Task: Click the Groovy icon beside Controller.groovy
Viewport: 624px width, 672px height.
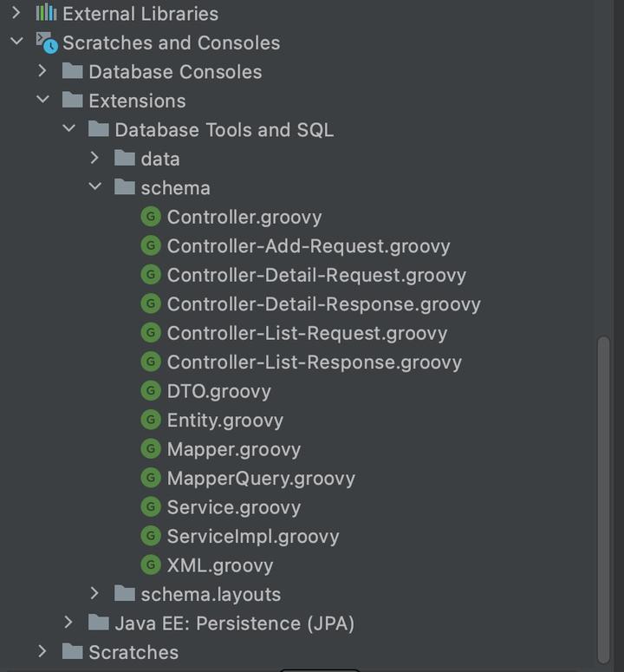Action: pyautogui.click(x=152, y=217)
